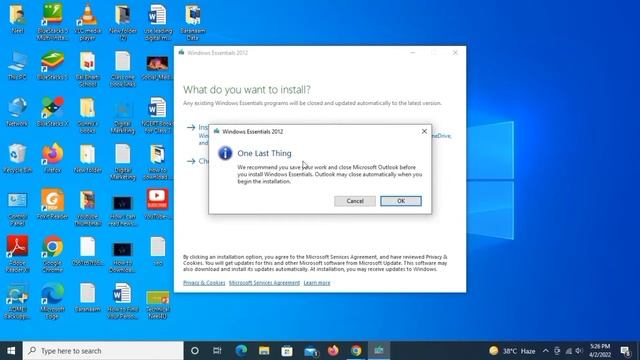
Task: Show hidden system tray icons
Action: tap(546, 351)
